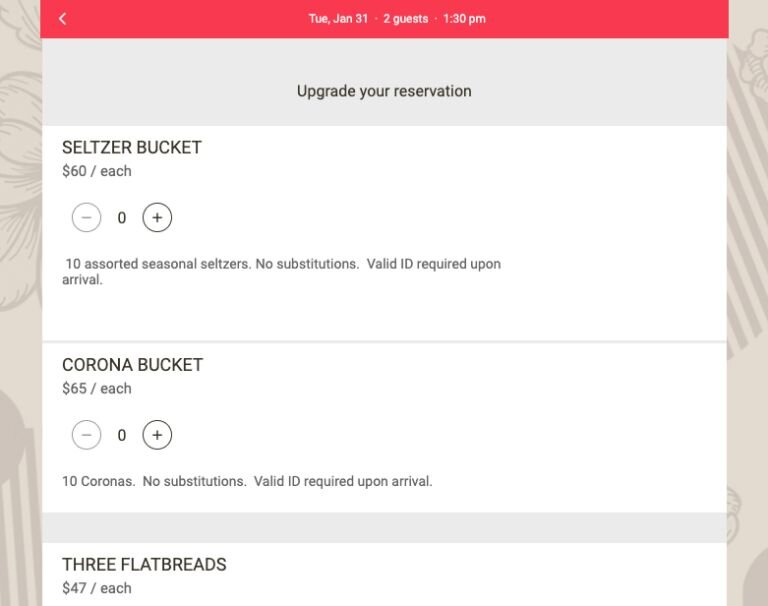Screen dimensions: 768x606
Task: Open the SELTZER BUCKET item title
Action: pyautogui.click(x=132, y=147)
